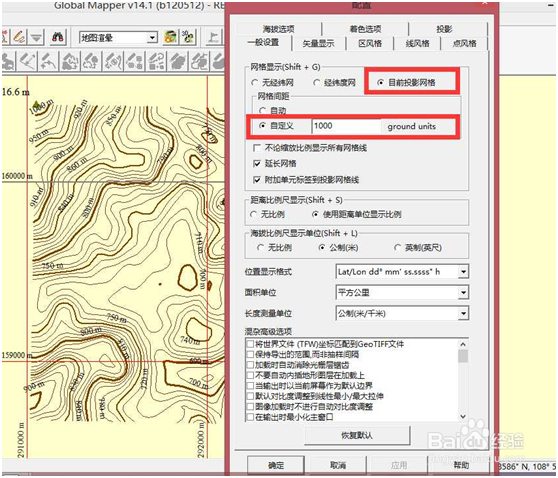Click the 恢复默认 button
558x478 pixels.
click(357, 435)
